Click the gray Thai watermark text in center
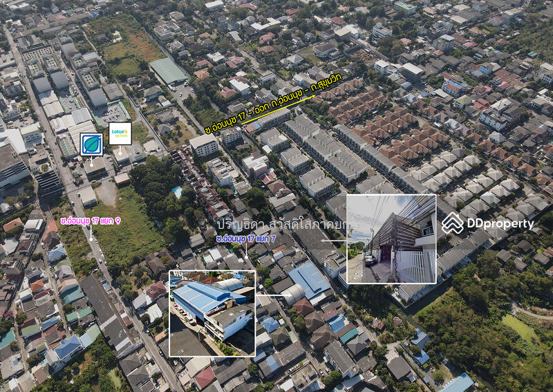Image resolution: width=553 pixels, height=392 pixels. [x=276, y=226]
